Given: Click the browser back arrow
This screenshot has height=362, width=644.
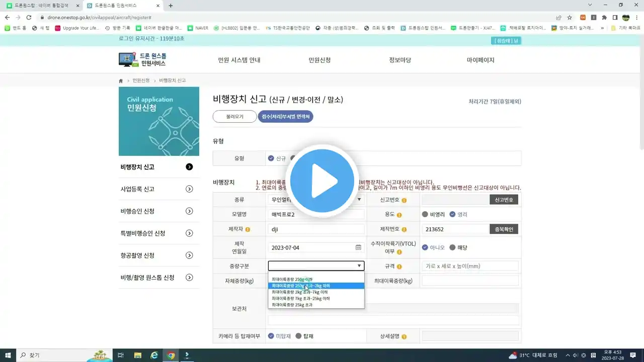Looking at the screenshot, I should tap(7, 17).
